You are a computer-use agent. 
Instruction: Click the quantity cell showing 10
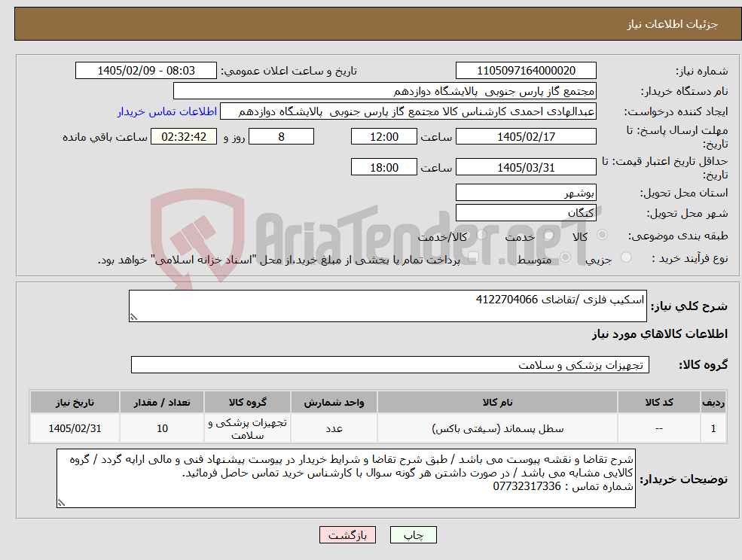(x=162, y=428)
